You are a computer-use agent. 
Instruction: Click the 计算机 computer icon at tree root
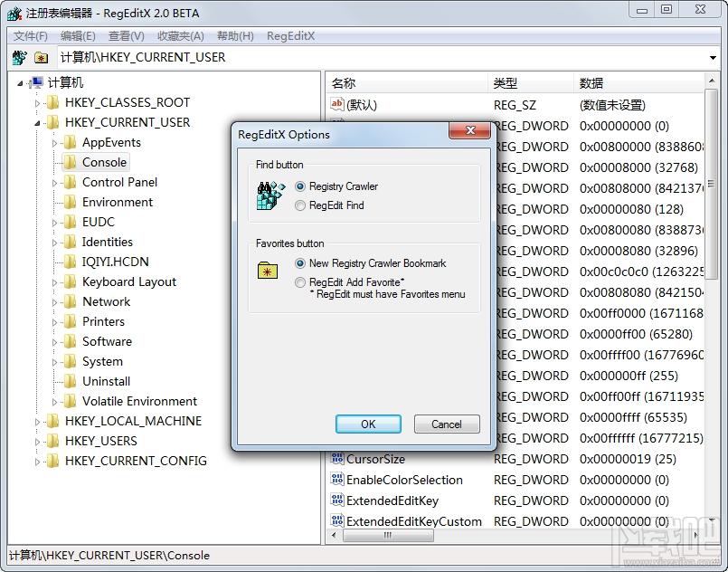(37, 82)
